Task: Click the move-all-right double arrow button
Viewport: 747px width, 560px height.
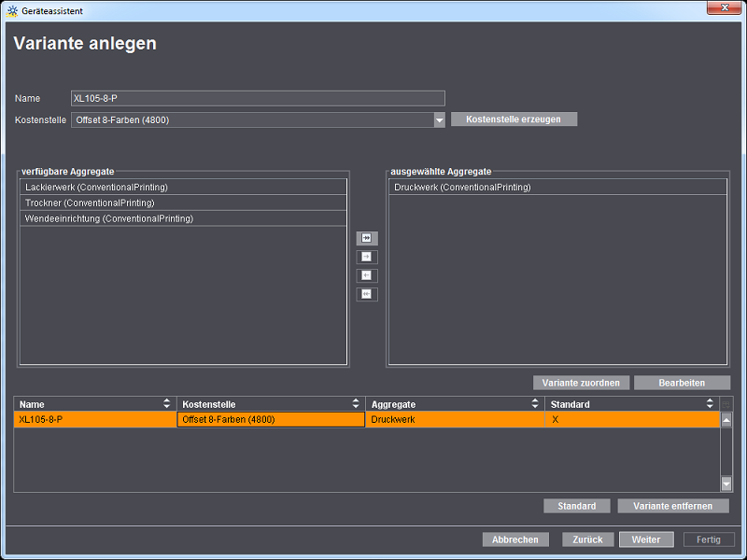Action: [367, 238]
